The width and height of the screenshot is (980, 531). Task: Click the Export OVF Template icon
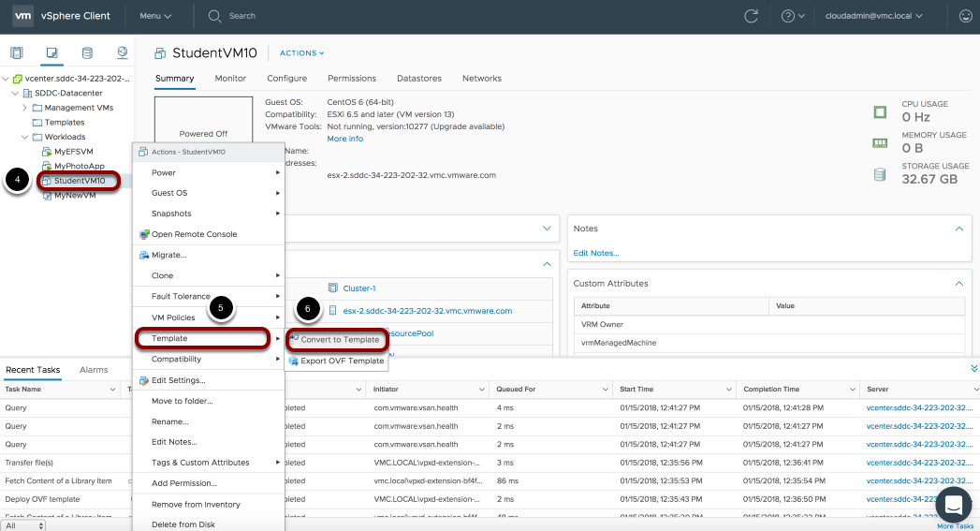[x=294, y=361]
